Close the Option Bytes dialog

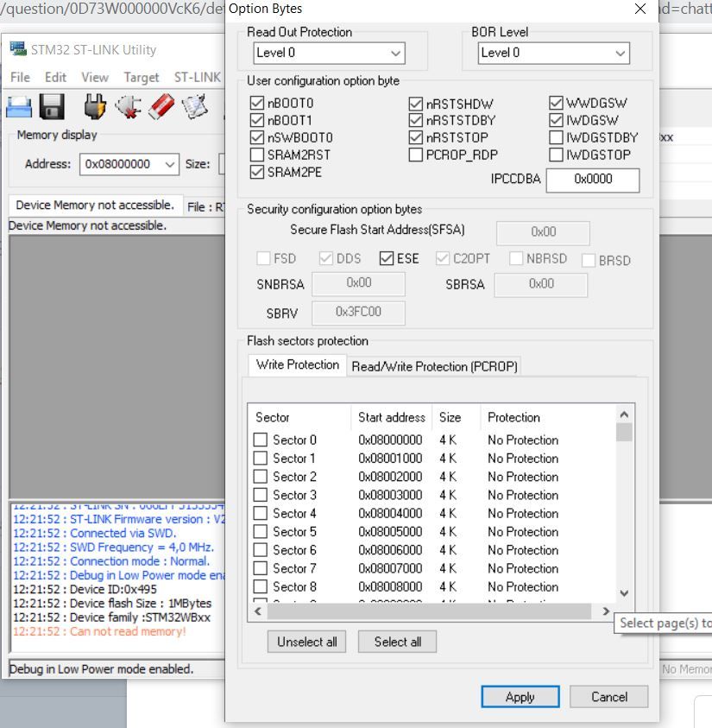pyautogui.click(x=640, y=9)
